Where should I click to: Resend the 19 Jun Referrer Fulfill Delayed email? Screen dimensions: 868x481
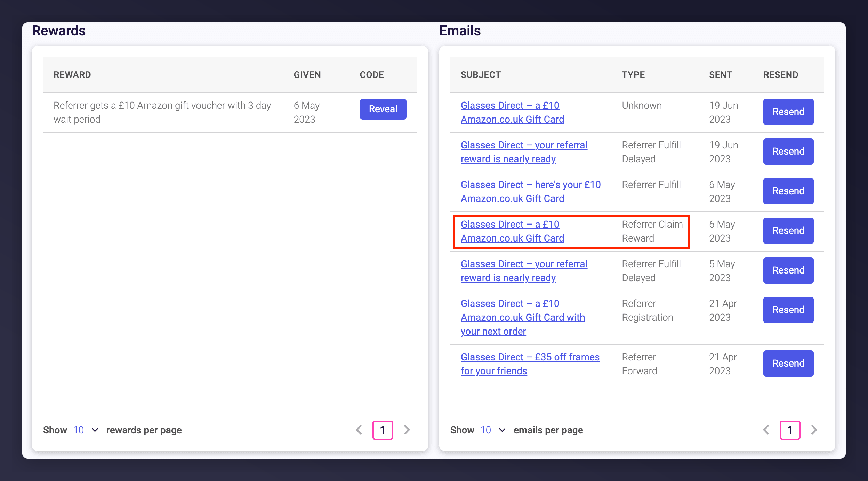pyautogui.click(x=788, y=152)
